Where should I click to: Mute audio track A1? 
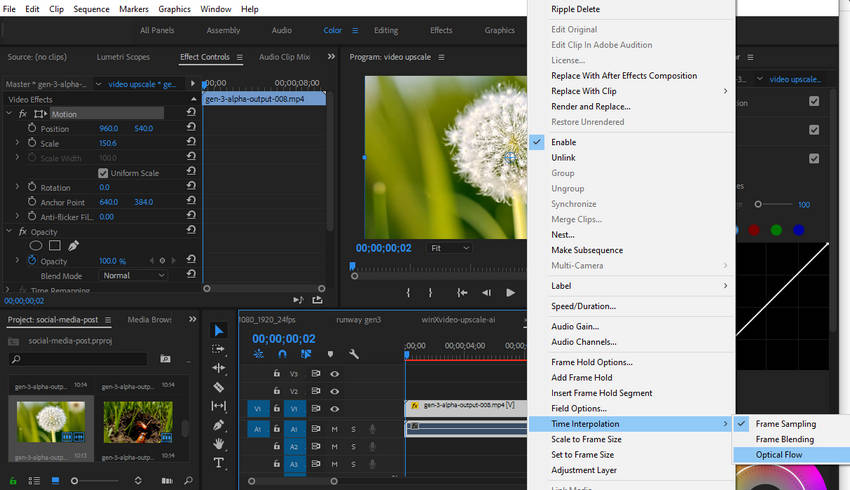[334, 429]
